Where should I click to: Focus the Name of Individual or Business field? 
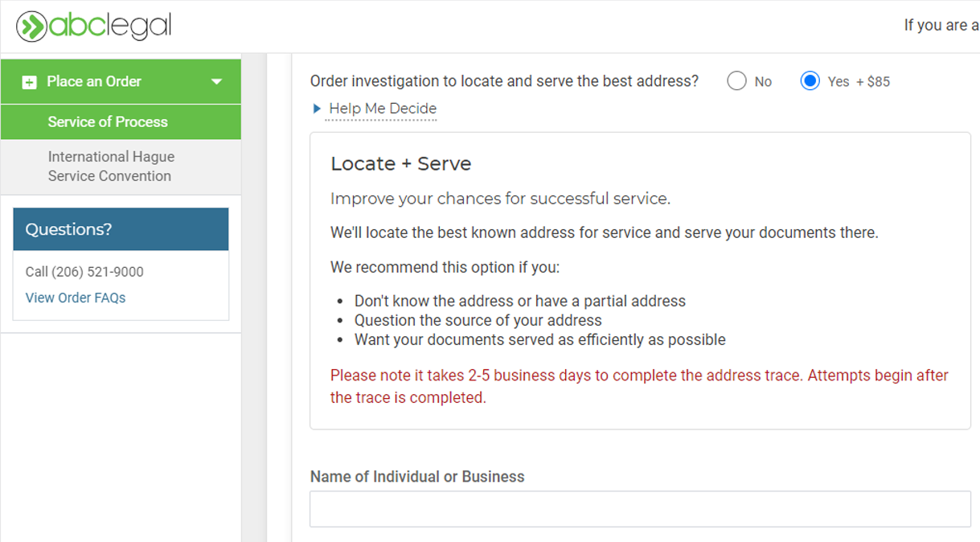[640, 509]
